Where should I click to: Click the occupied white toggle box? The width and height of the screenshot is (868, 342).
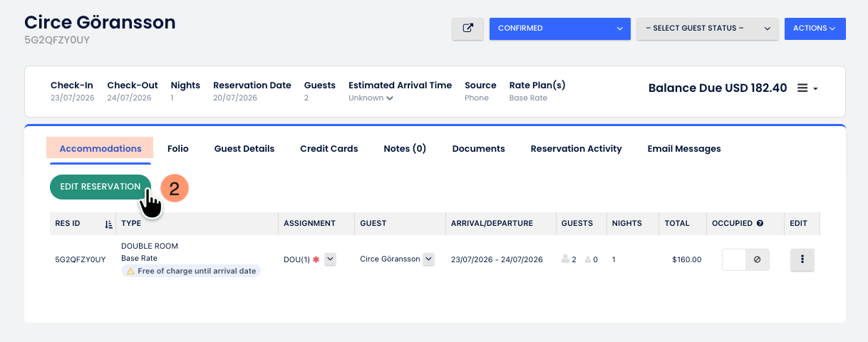point(734,260)
